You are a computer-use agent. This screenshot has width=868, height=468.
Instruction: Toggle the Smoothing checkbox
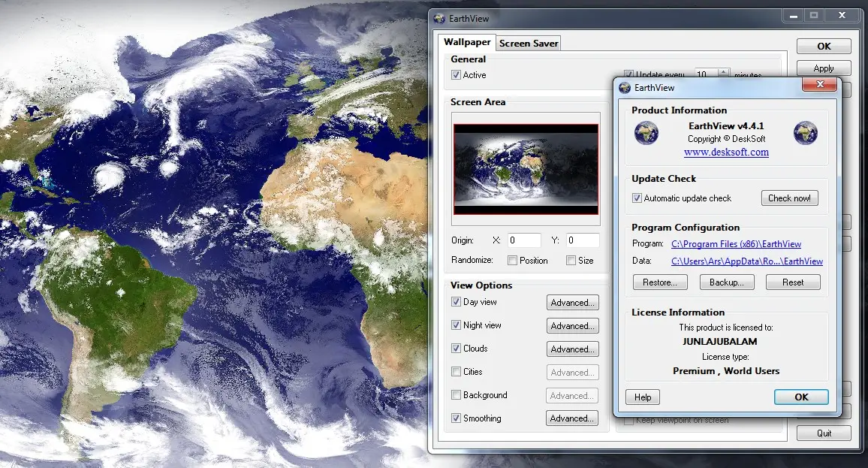coord(456,418)
